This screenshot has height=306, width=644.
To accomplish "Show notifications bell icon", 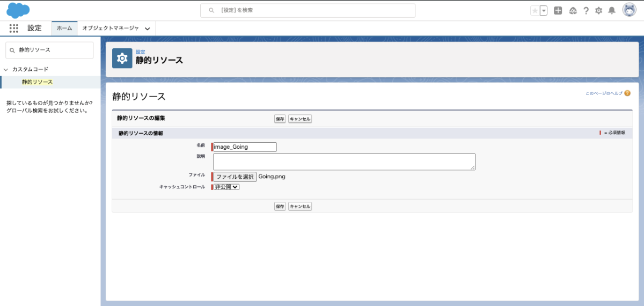I will (612, 10).
